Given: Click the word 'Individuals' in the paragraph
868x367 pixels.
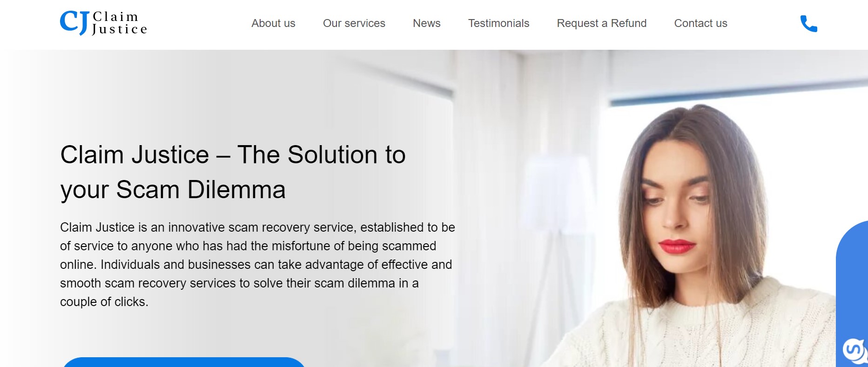Looking at the screenshot, I should [x=130, y=264].
